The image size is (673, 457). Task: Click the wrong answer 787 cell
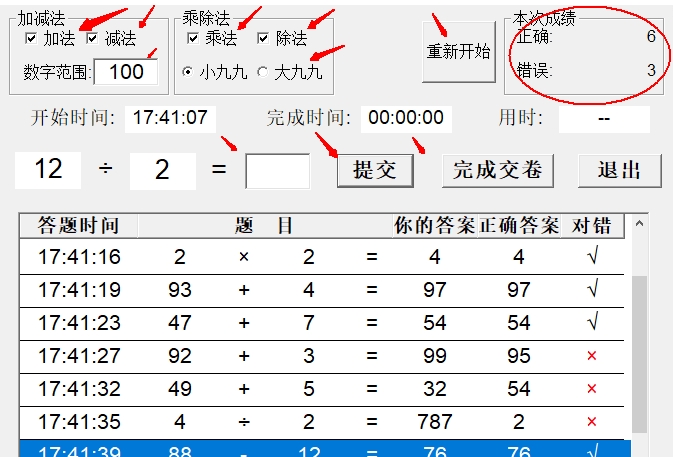click(x=435, y=422)
